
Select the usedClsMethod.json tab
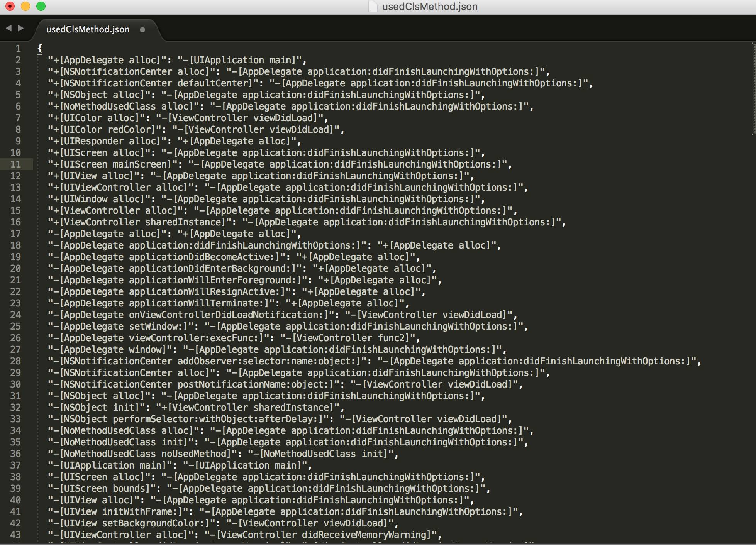coord(88,30)
